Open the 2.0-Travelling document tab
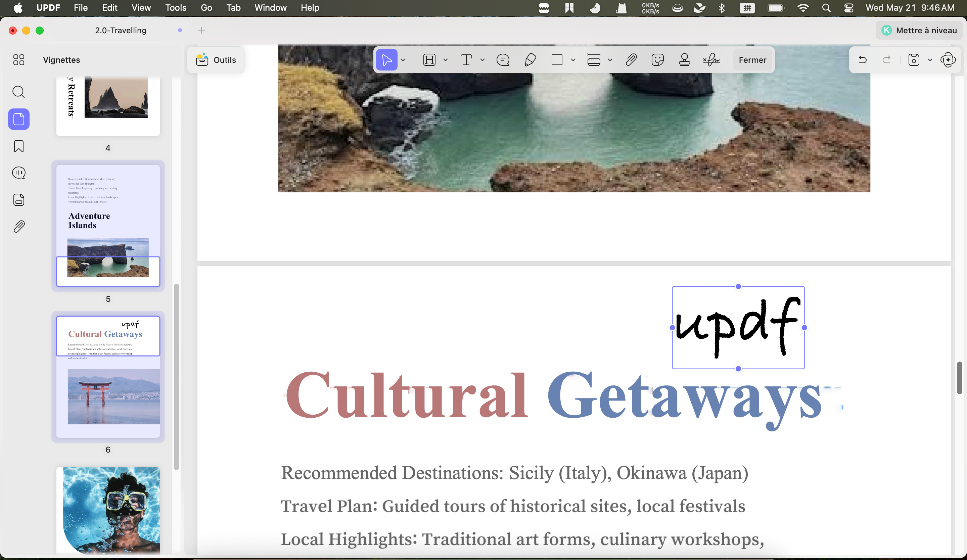The height and width of the screenshot is (560, 967). tap(121, 30)
